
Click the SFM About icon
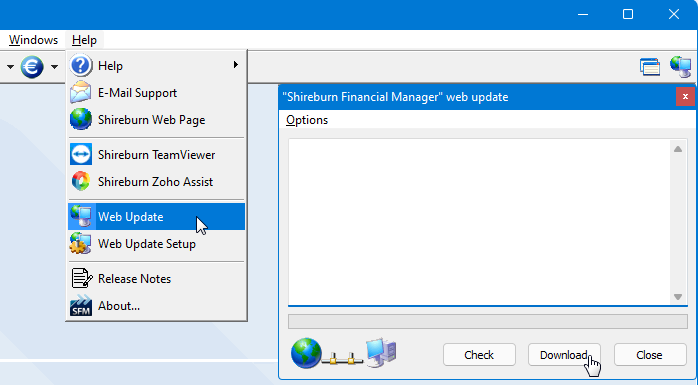click(x=81, y=305)
